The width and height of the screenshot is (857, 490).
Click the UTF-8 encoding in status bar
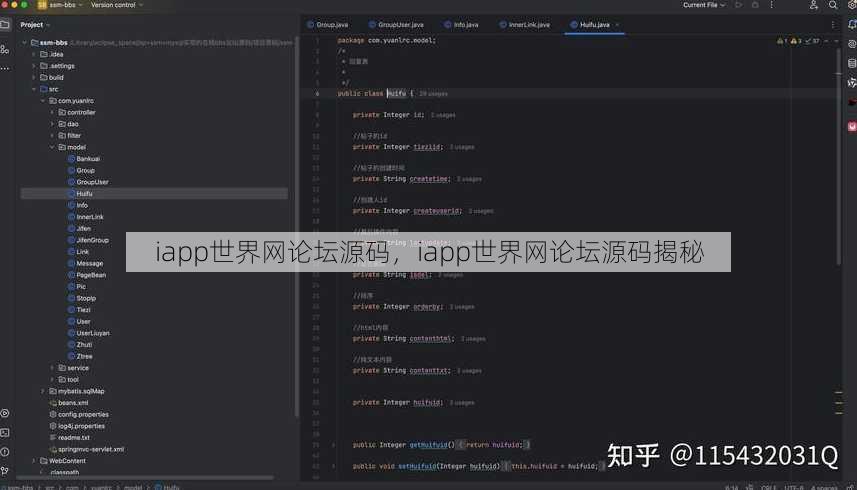[794, 487]
